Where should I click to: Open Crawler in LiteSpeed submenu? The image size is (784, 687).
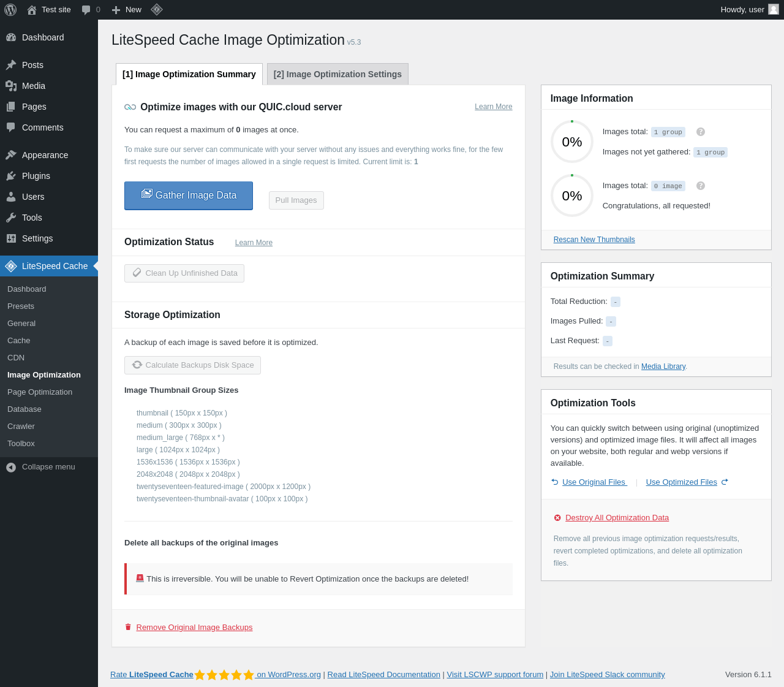point(21,427)
